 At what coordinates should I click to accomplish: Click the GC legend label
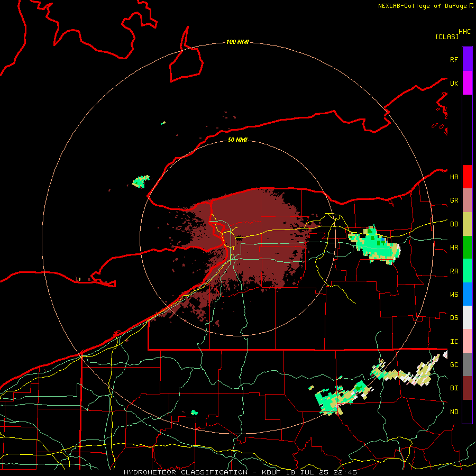454,365
